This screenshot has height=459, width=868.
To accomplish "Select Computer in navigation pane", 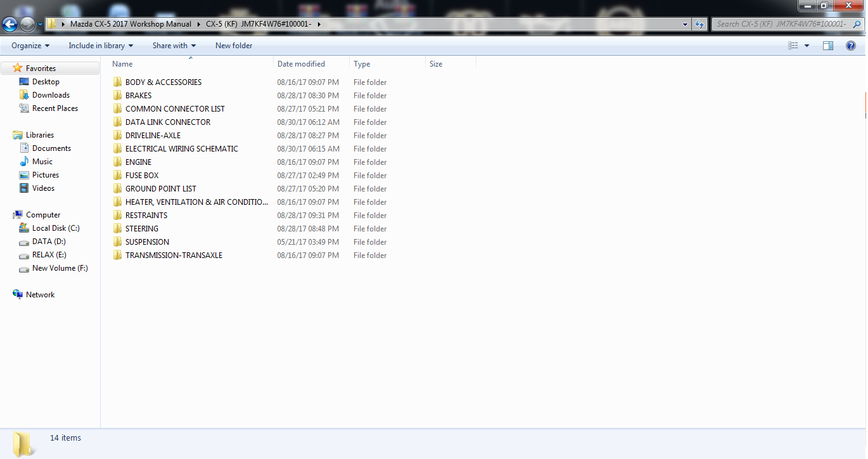I will pyautogui.click(x=43, y=215).
